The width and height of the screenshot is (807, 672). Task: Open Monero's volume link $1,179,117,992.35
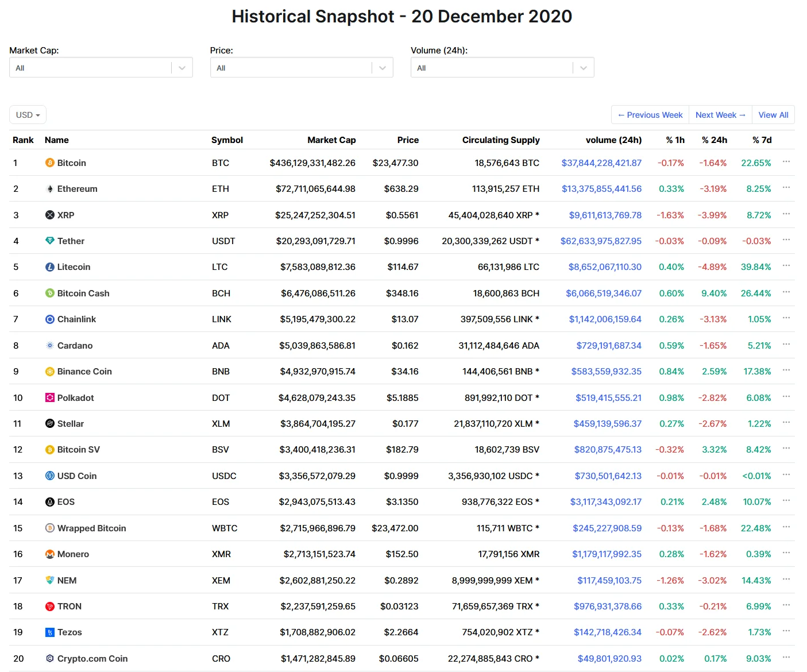click(x=607, y=554)
